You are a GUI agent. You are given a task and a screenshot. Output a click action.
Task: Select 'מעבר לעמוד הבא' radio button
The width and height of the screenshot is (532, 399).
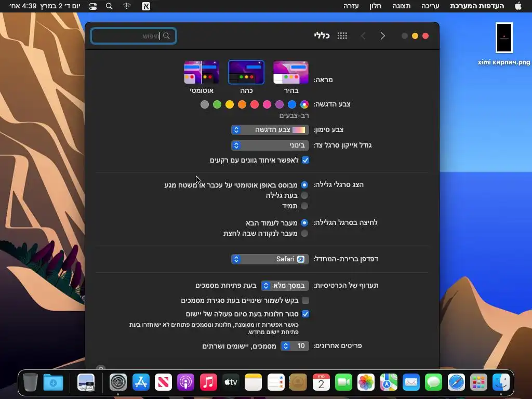(304, 223)
